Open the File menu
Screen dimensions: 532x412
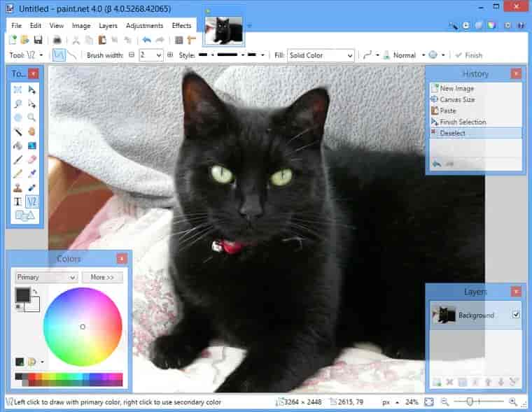16,26
